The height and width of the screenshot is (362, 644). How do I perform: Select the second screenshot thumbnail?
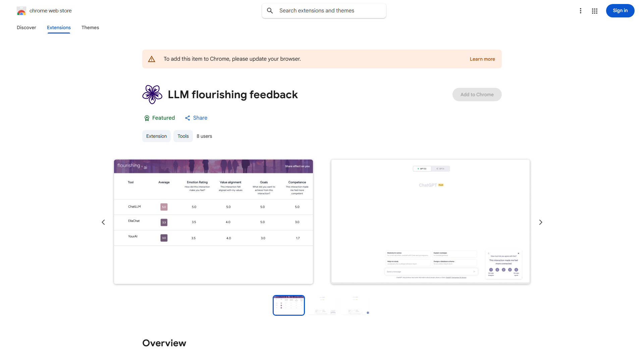pyautogui.click(x=322, y=305)
